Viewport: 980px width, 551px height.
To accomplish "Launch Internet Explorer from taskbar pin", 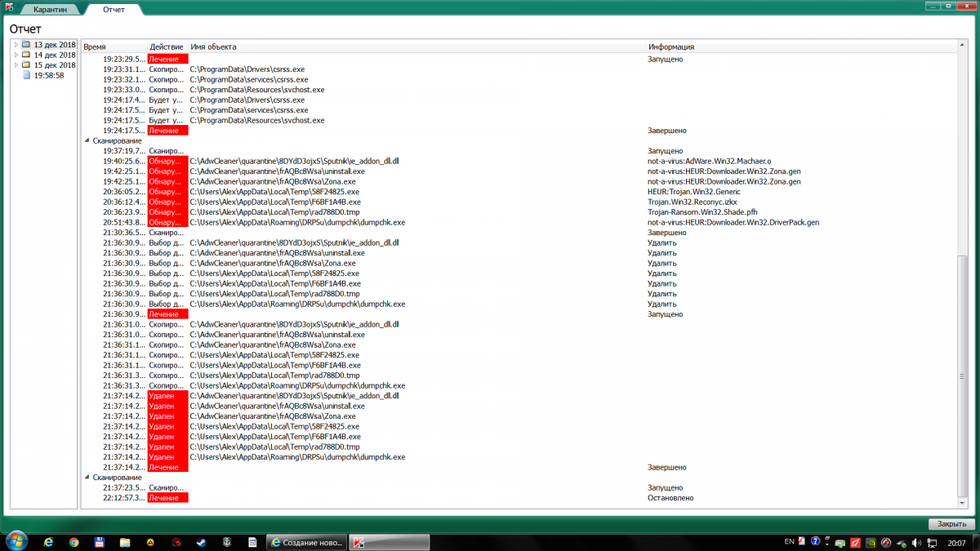I will coord(48,542).
